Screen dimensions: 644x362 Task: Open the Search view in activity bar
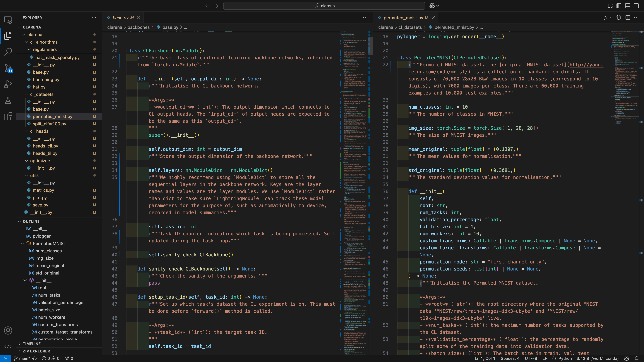[x=8, y=52]
